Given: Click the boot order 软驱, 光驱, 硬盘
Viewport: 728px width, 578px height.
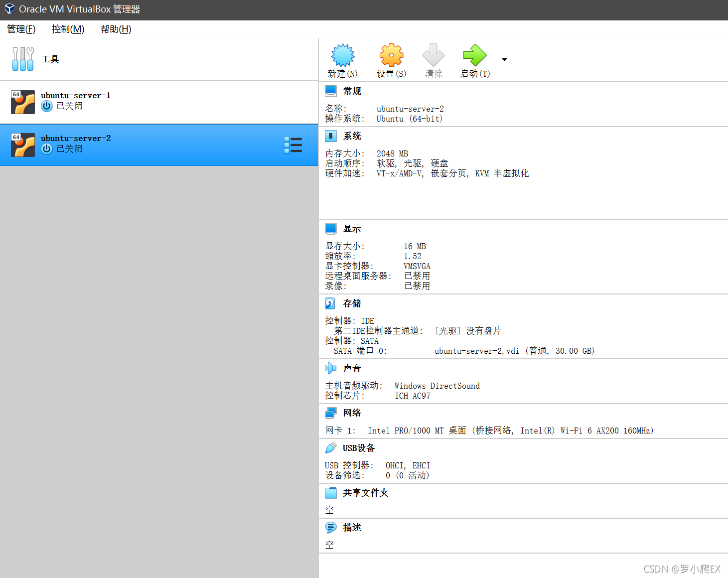Looking at the screenshot, I should click(413, 163).
